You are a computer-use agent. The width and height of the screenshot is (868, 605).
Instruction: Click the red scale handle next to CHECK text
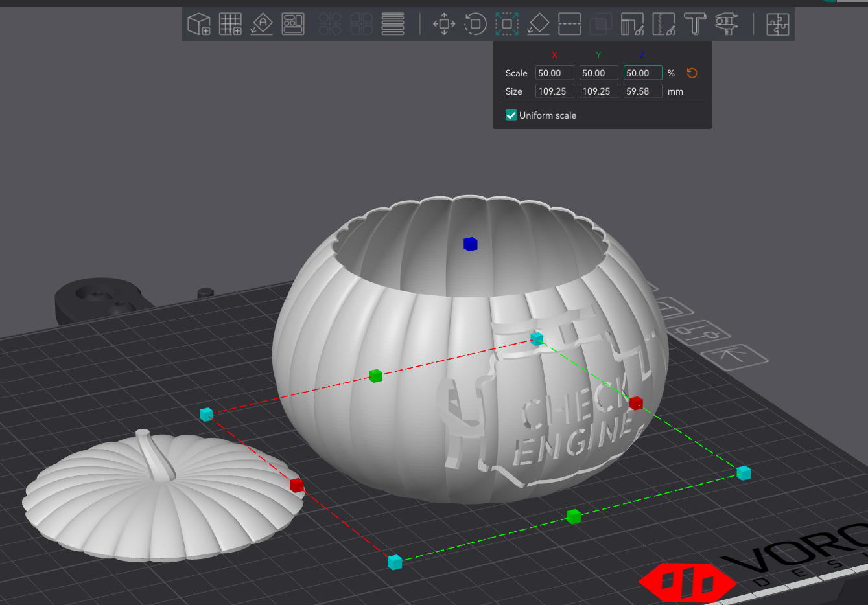(636, 403)
